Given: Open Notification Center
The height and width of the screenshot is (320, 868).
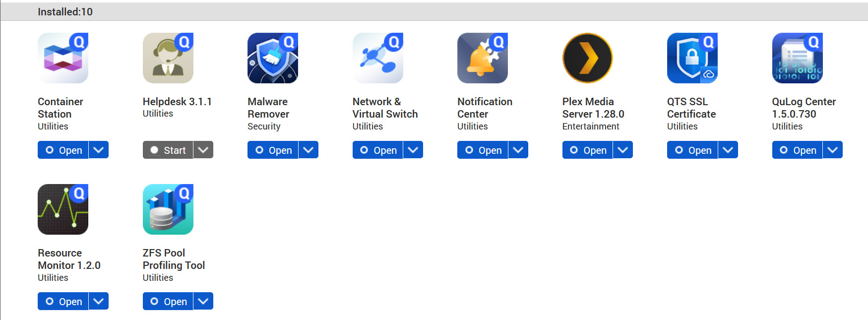Looking at the screenshot, I should [483, 150].
